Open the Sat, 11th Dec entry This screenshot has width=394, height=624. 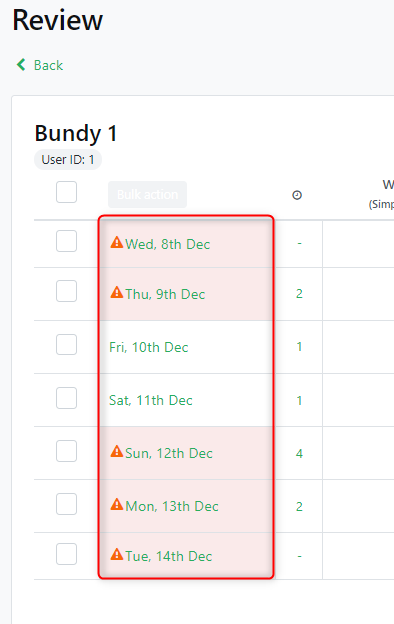[x=150, y=400]
